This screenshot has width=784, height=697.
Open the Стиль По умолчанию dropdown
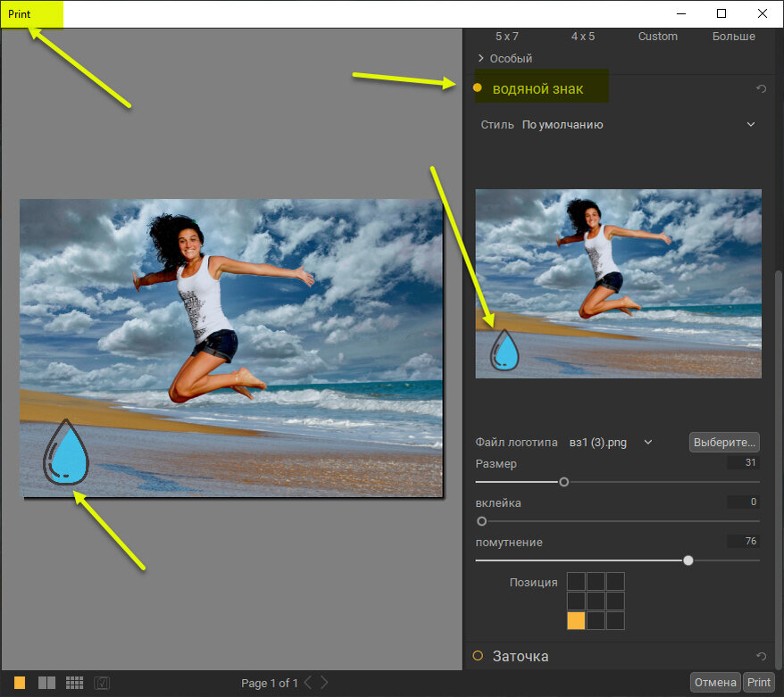pyautogui.click(x=618, y=124)
